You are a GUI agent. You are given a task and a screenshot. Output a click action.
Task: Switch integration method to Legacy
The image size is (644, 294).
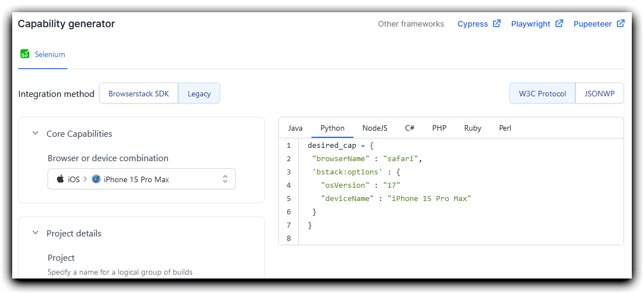click(x=199, y=94)
